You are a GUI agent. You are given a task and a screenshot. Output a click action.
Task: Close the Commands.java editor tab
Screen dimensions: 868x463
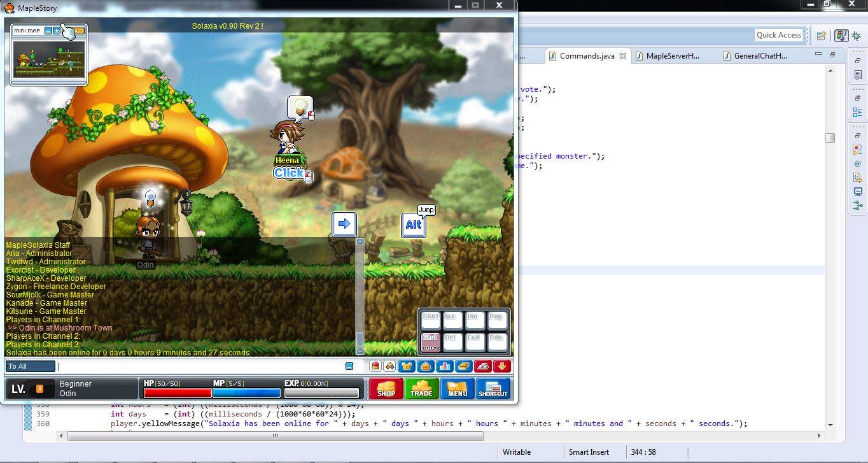623,56
